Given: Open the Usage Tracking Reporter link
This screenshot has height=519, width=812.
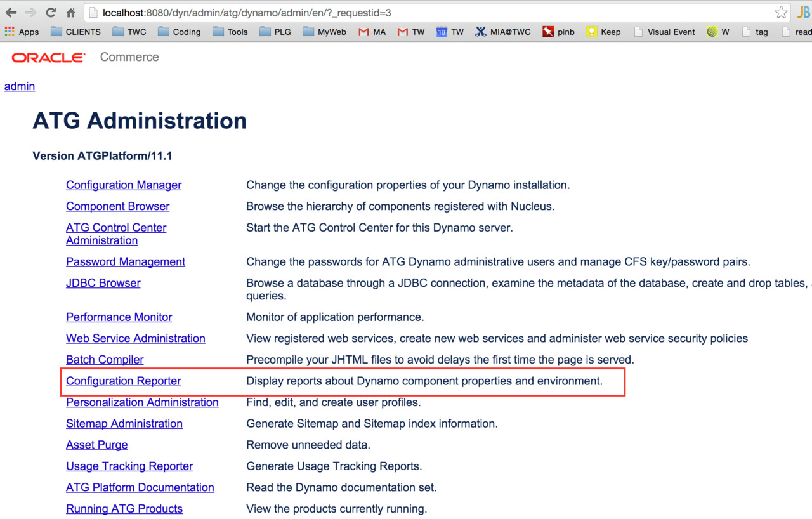Looking at the screenshot, I should [129, 466].
